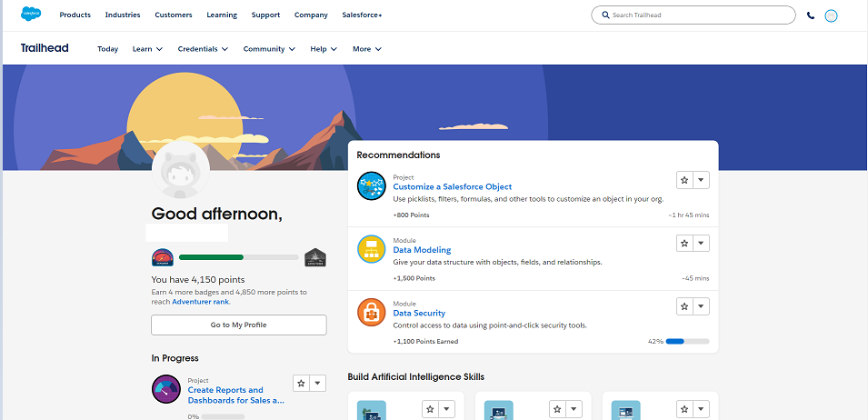Click the phone contact icon
Screen dimensions: 868x420
tap(811, 15)
